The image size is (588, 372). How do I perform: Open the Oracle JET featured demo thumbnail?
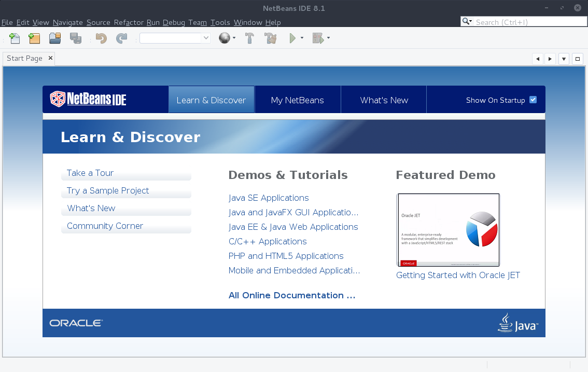[448, 230]
